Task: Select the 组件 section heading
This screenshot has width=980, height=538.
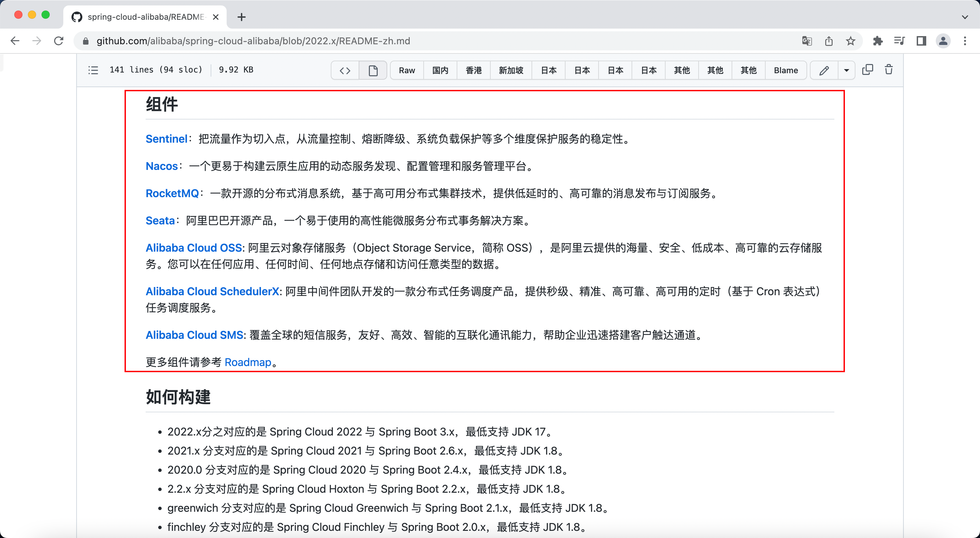Action: tap(162, 104)
